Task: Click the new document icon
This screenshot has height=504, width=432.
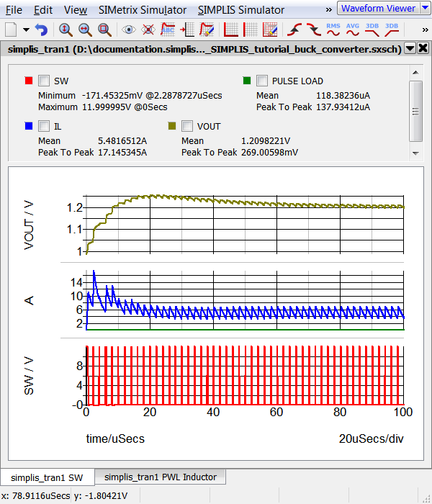Action: pyautogui.click(x=12, y=30)
